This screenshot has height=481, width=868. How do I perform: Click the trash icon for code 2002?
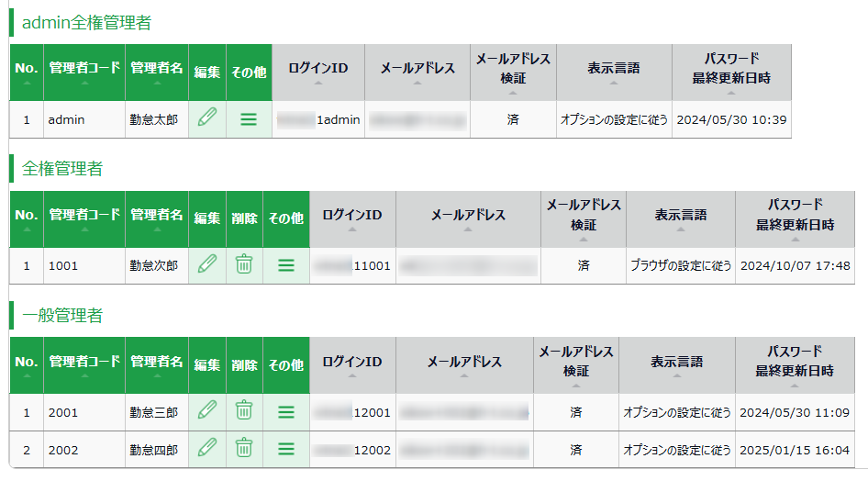click(x=244, y=448)
